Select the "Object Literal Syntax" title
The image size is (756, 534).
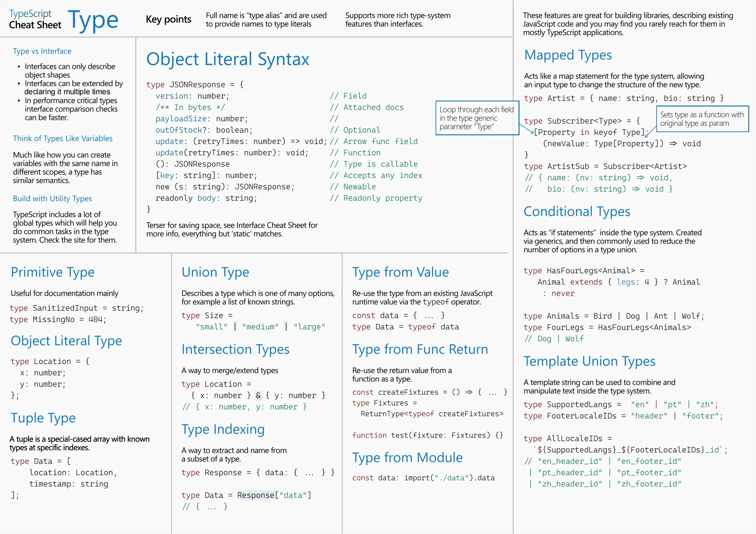click(x=228, y=59)
